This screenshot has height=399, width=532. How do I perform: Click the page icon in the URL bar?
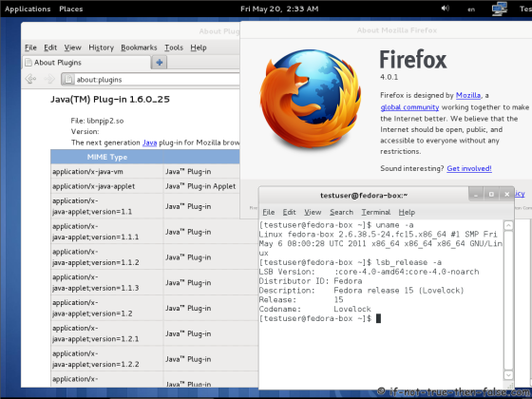pos(68,80)
